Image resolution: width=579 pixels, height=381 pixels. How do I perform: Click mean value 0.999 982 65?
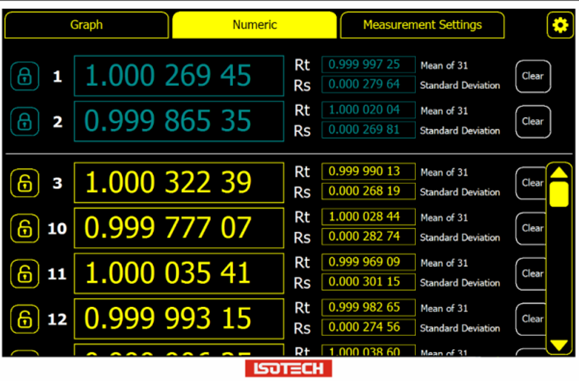coord(369,308)
